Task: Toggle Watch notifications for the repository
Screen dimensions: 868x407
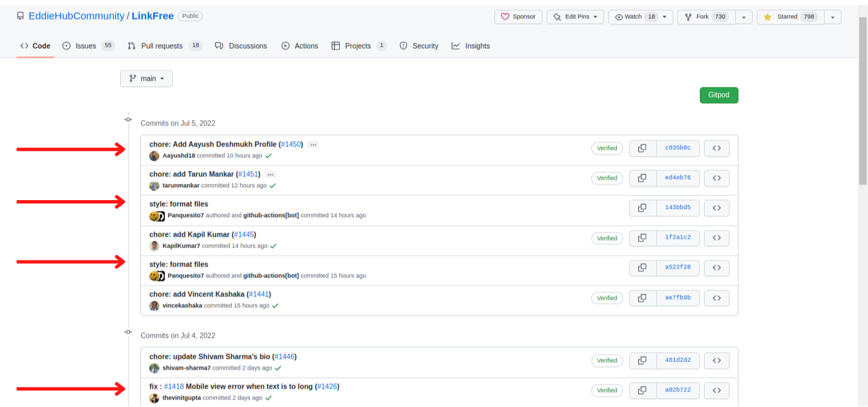Action: pos(640,17)
